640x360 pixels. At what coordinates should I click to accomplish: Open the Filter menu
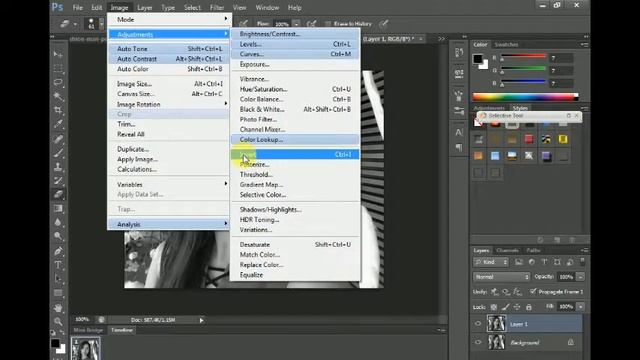pyautogui.click(x=217, y=7)
